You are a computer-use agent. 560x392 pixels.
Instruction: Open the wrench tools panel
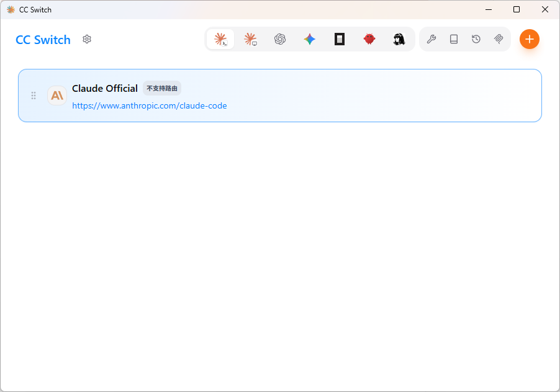431,39
